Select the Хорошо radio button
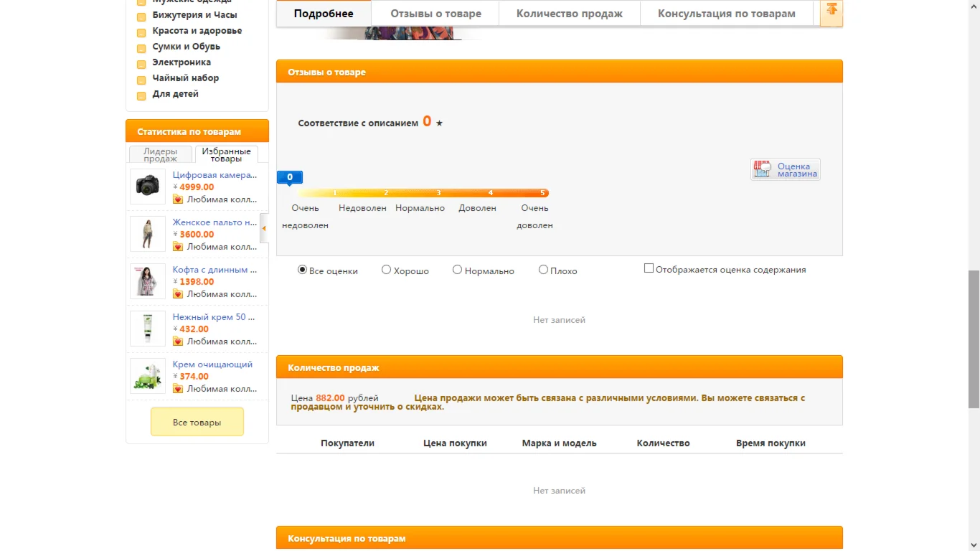This screenshot has height=551, width=980. [386, 270]
